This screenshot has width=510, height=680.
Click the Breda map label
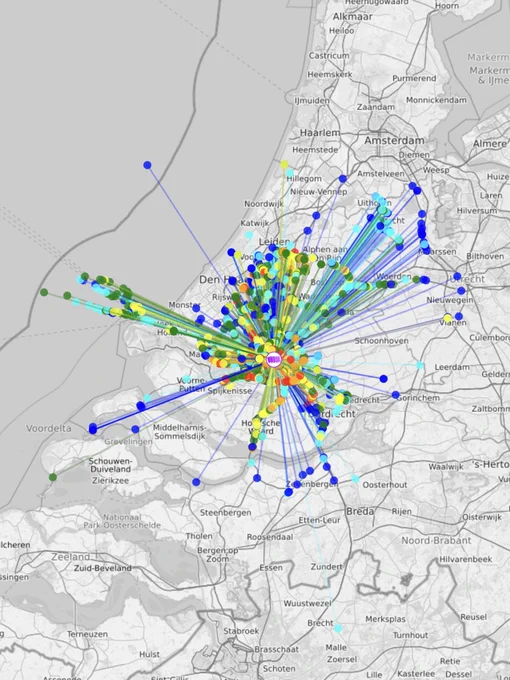tap(360, 511)
